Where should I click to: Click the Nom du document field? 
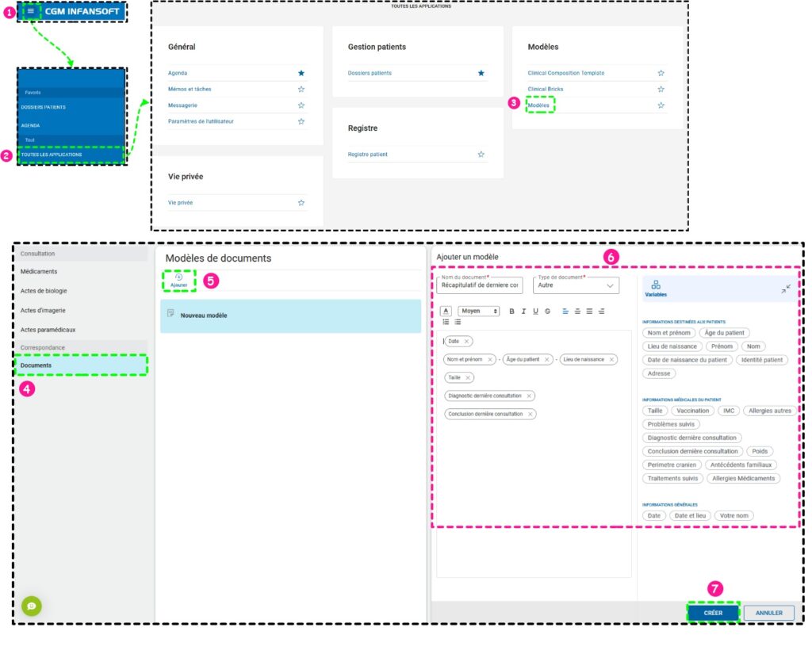point(479,285)
